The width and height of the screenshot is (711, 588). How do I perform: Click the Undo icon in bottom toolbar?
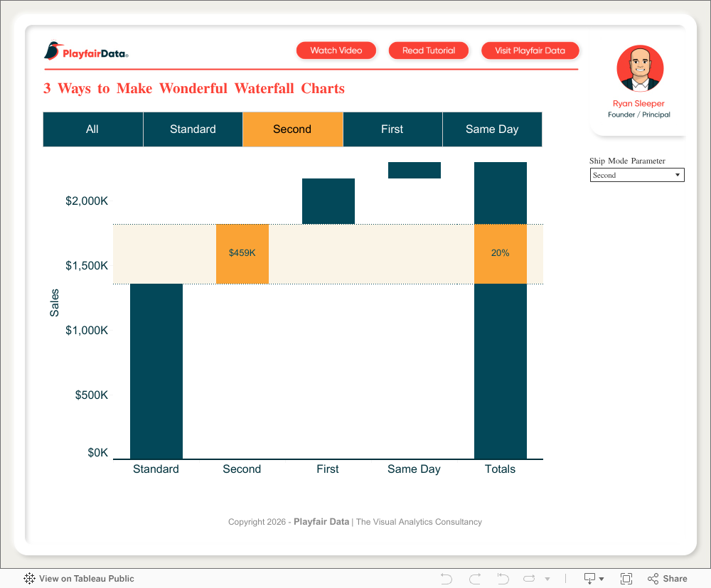click(x=447, y=579)
